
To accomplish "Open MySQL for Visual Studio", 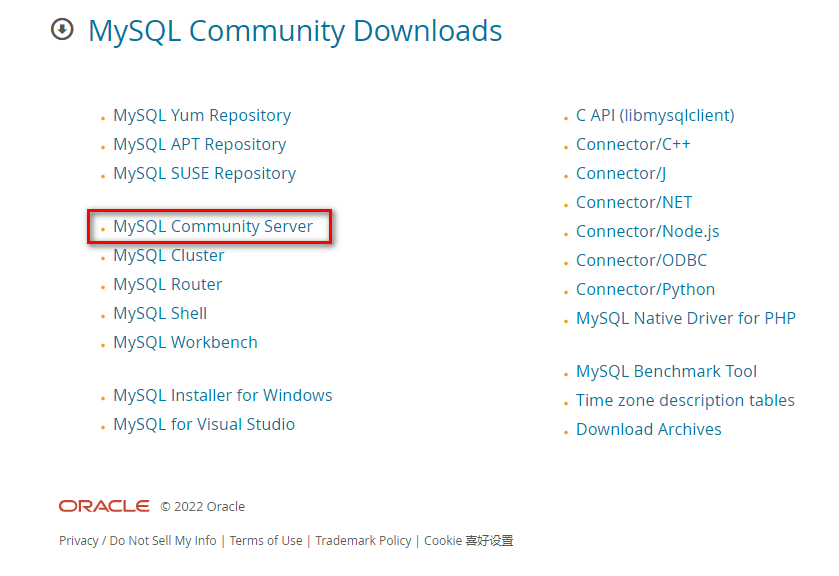I will tap(204, 424).
